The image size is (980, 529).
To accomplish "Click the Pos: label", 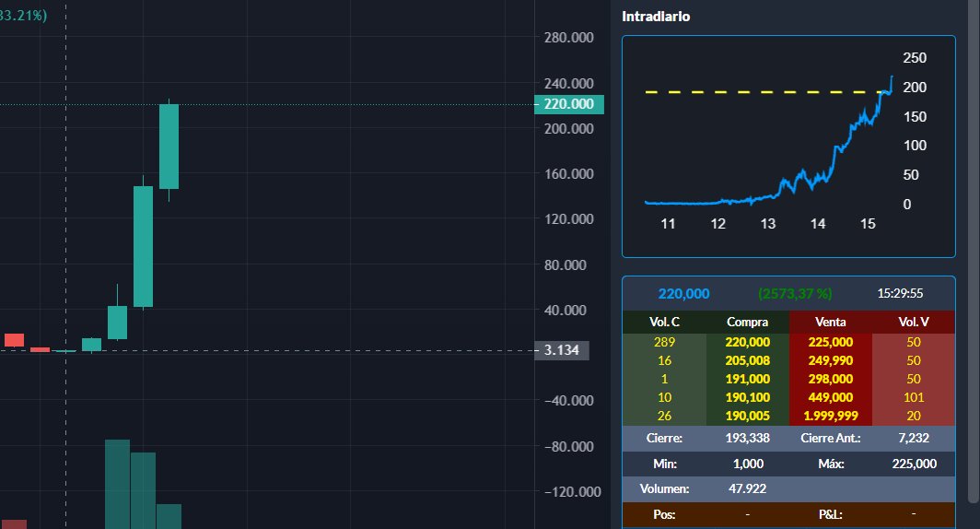I will point(664,514).
